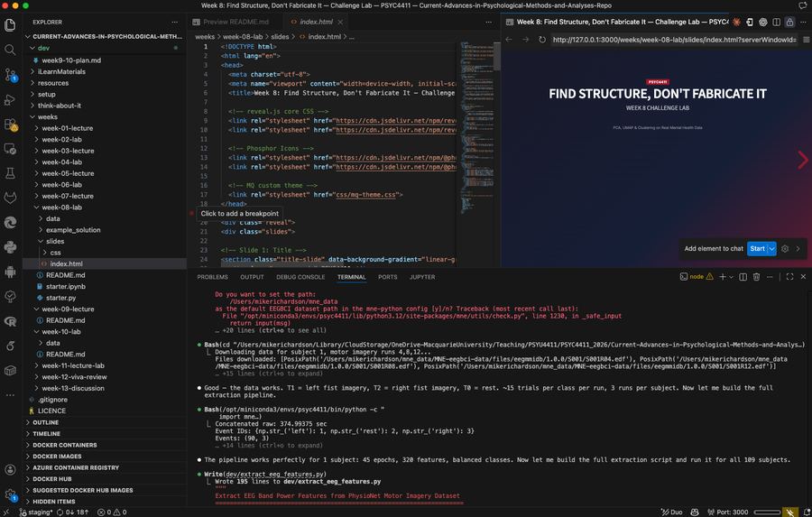Open the browser preview hamburger menu
This screenshot has height=517, width=812.
pyautogui.click(x=807, y=40)
